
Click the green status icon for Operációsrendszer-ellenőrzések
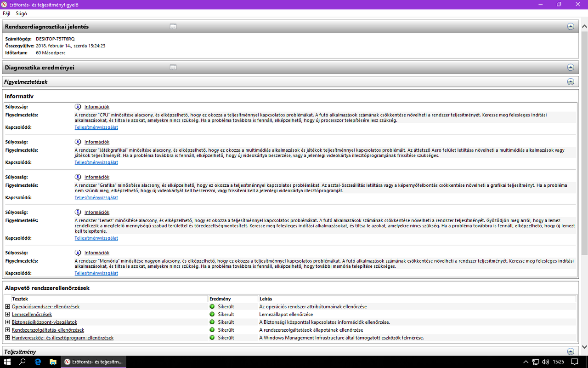pyautogui.click(x=212, y=306)
